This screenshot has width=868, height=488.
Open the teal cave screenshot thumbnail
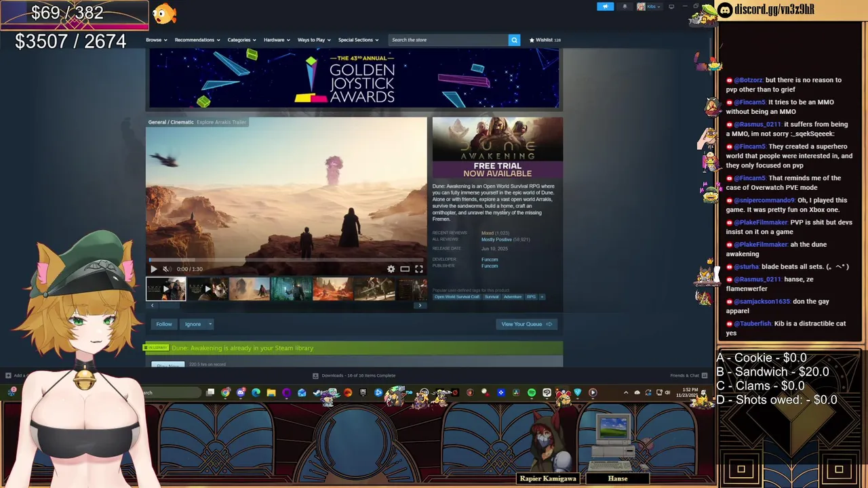[x=291, y=289]
